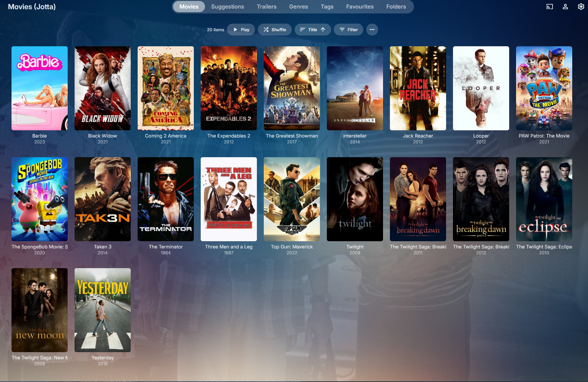Select the Tags tab

327,7
